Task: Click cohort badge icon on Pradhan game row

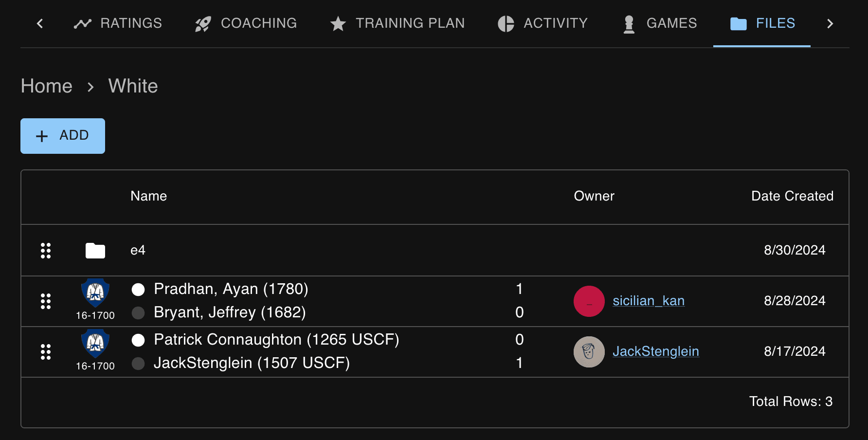Action: point(95,293)
